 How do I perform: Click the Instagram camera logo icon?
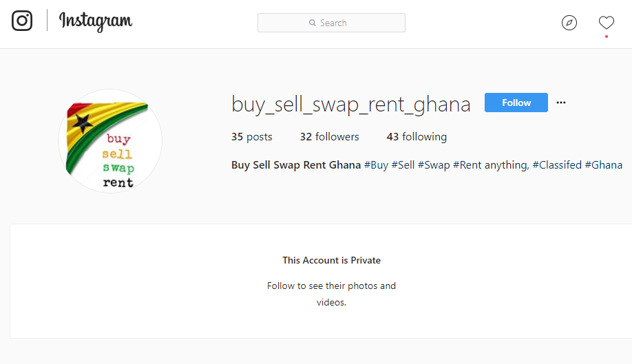22,21
